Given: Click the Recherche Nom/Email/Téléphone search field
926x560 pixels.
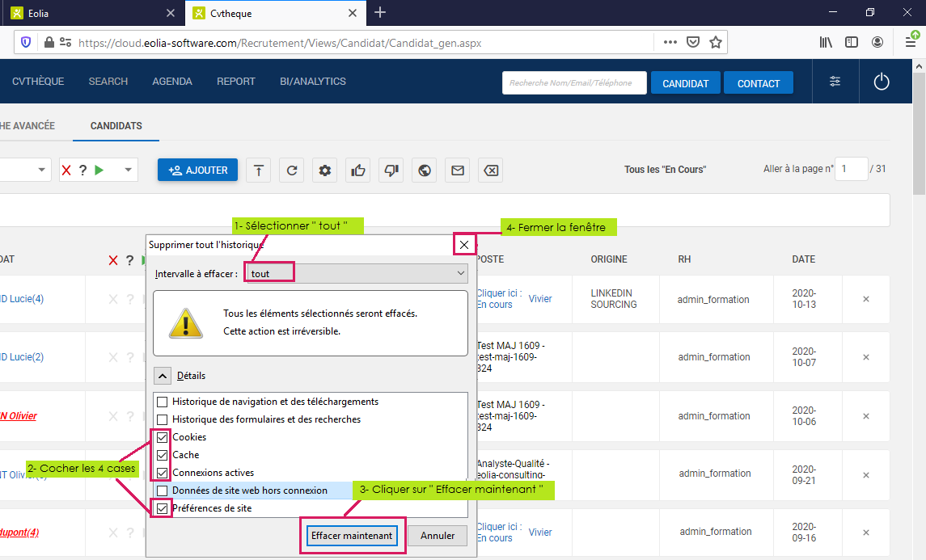Looking at the screenshot, I should [x=574, y=83].
